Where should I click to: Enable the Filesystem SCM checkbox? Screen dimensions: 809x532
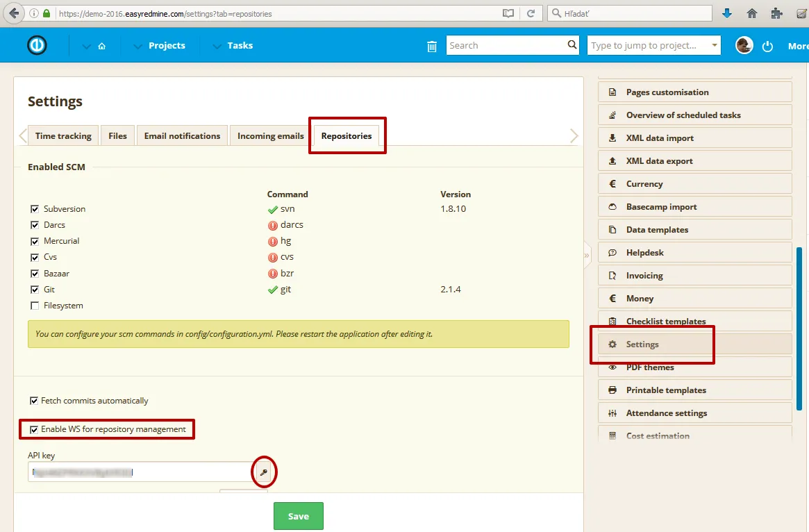click(35, 306)
